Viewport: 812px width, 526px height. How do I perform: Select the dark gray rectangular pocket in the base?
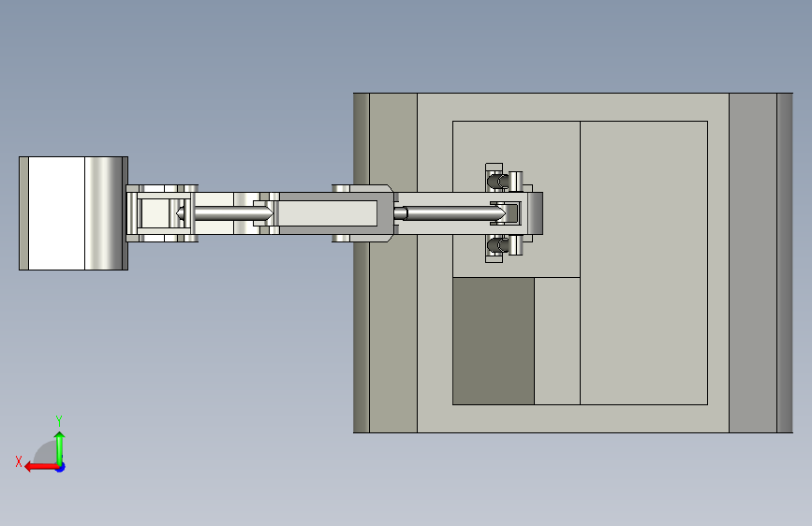(x=493, y=341)
